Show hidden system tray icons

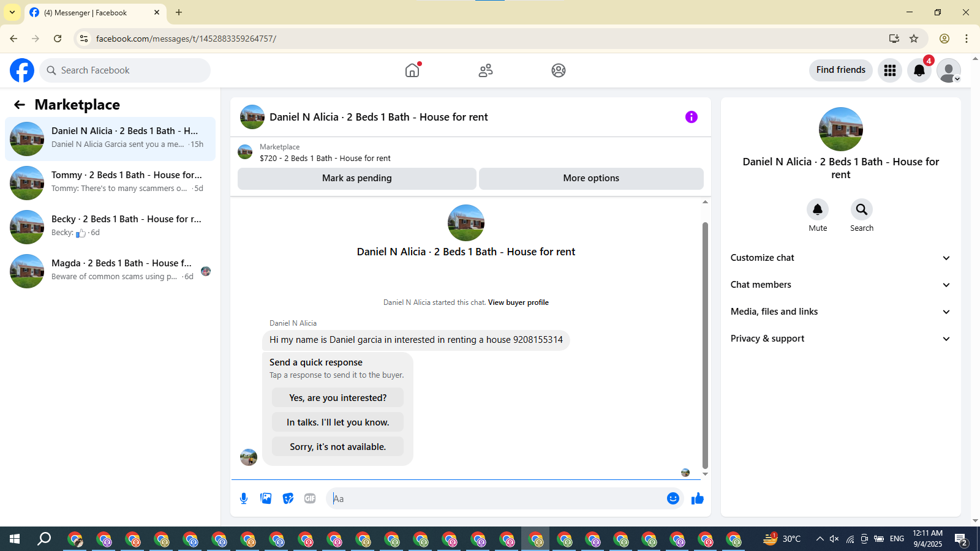tap(820, 539)
